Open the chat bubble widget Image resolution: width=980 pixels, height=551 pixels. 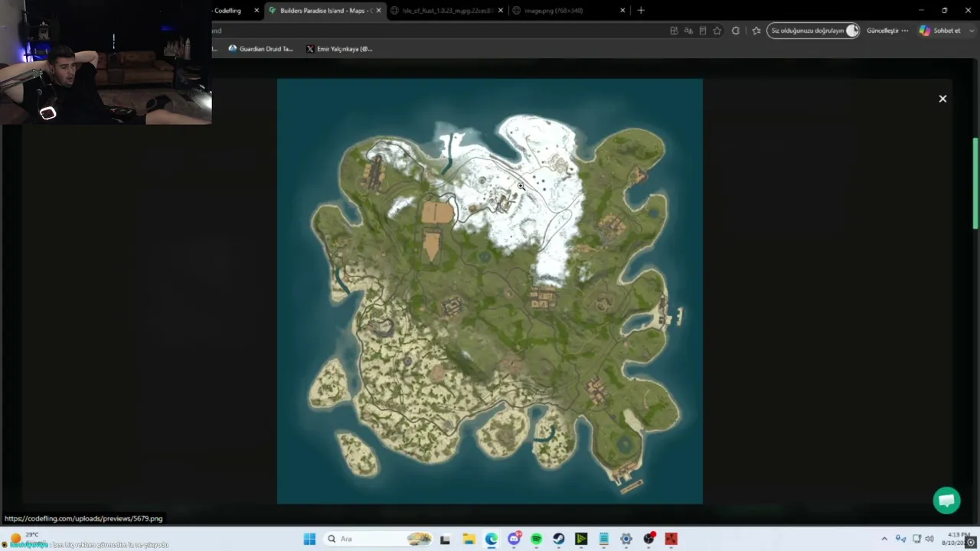pyautogui.click(x=947, y=500)
